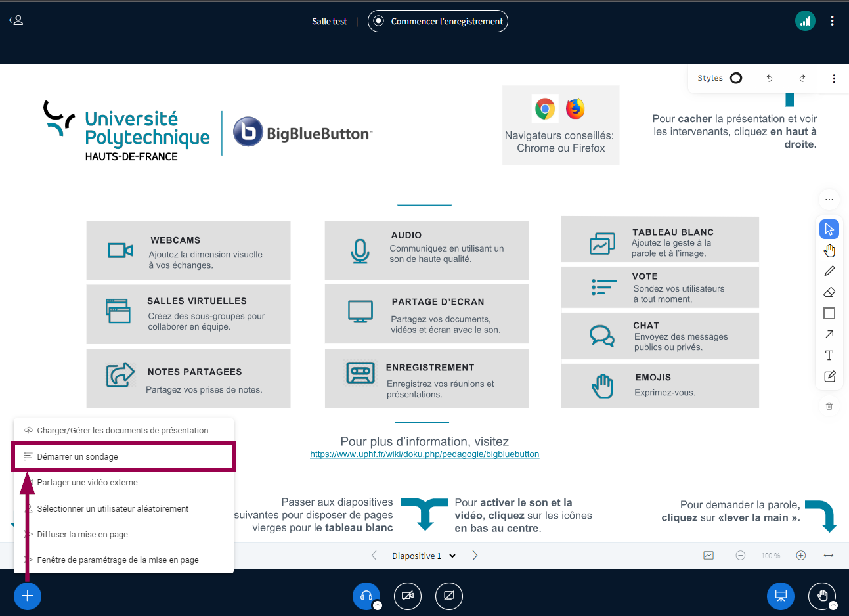Open the Styles panel
Screen dimensions: 849x616
coord(710,78)
